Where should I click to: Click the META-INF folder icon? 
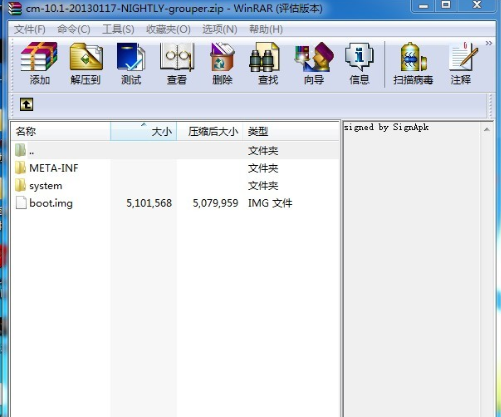pos(20,167)
